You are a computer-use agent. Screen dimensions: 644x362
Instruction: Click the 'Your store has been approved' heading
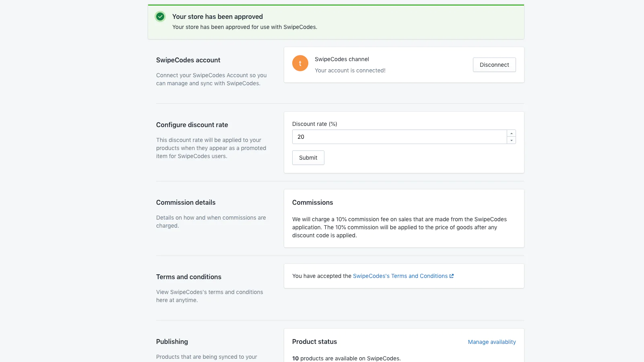[217, 16]
